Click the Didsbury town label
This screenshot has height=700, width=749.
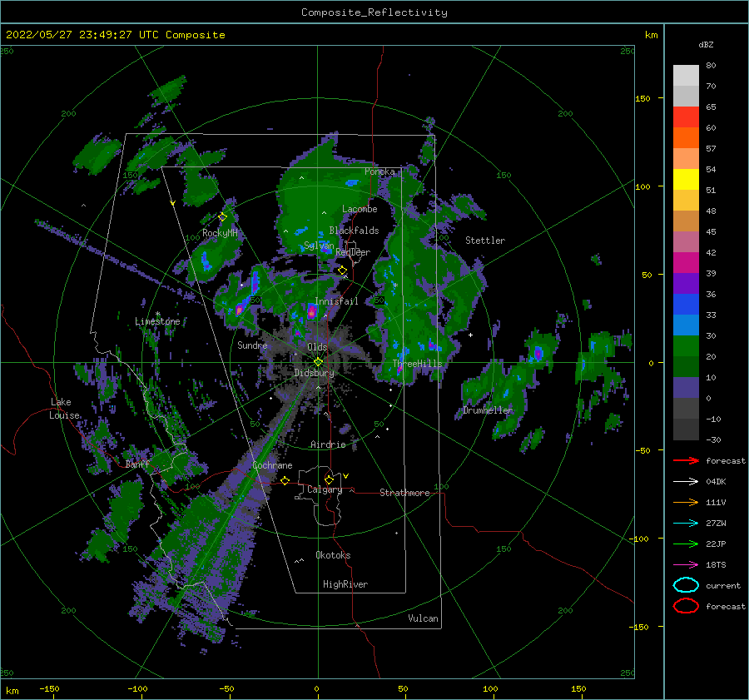(x=314, y=373)
